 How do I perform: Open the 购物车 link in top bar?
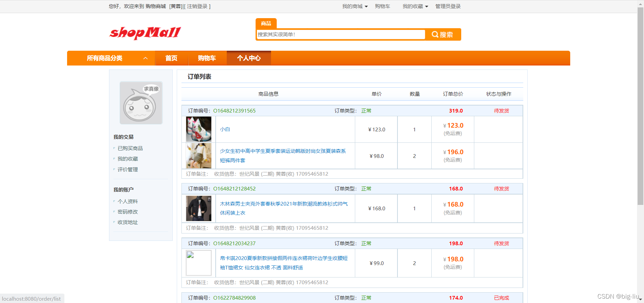click(382, 6)
